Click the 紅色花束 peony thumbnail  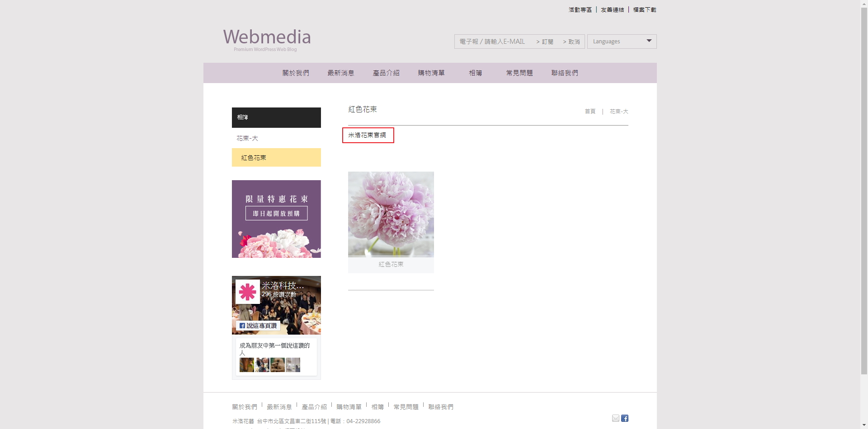(391, 214)
